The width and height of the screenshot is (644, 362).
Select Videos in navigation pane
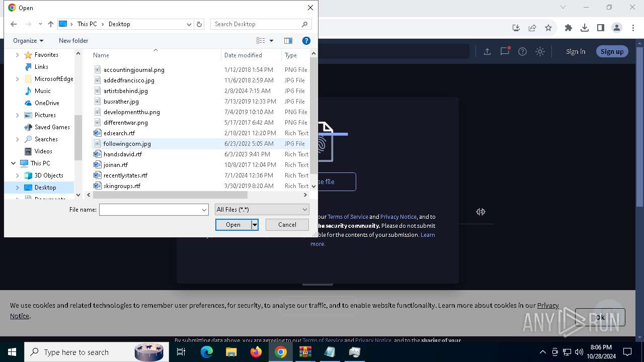coord(43,151)
